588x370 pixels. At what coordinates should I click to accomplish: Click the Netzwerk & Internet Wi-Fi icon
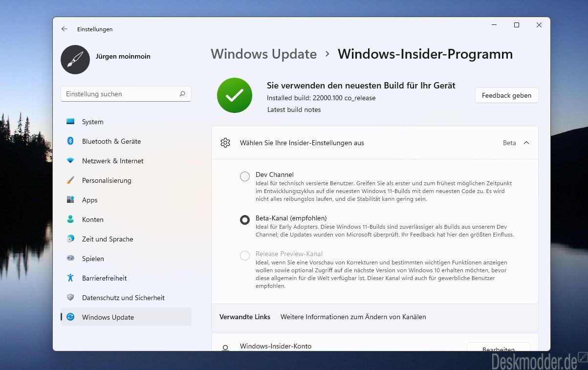[70, 161]
